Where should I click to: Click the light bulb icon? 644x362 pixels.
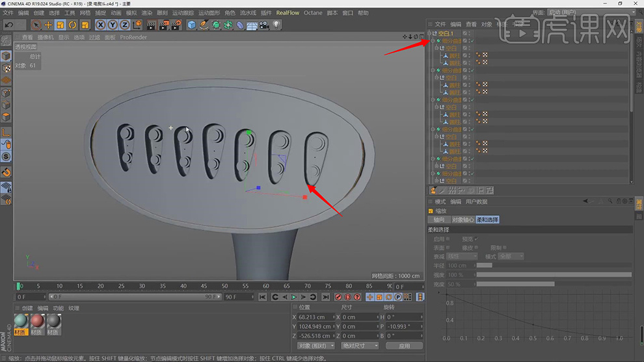pos(276,25)
